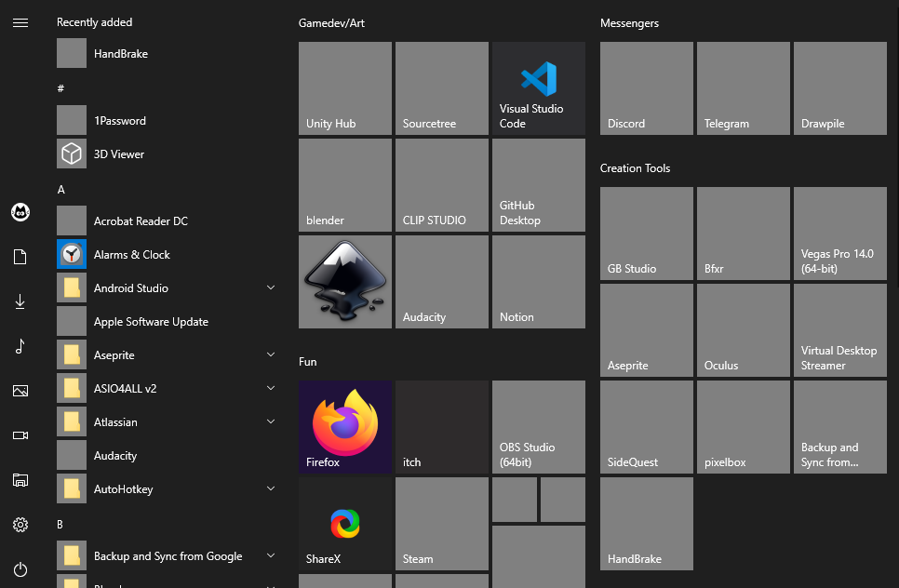Launch Inkscape tile with mountain logo
Image resolution: width=899 pixels, height=588 pixels.
[345, 282]
